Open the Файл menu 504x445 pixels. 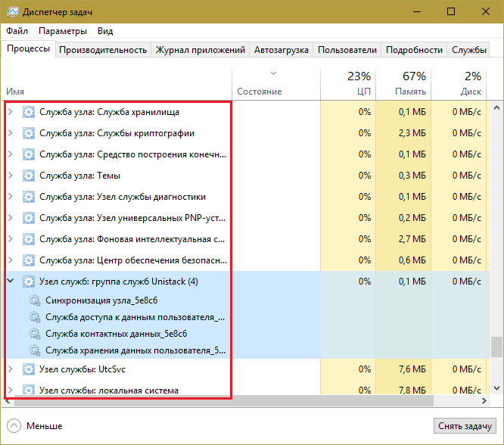(17, 31)
